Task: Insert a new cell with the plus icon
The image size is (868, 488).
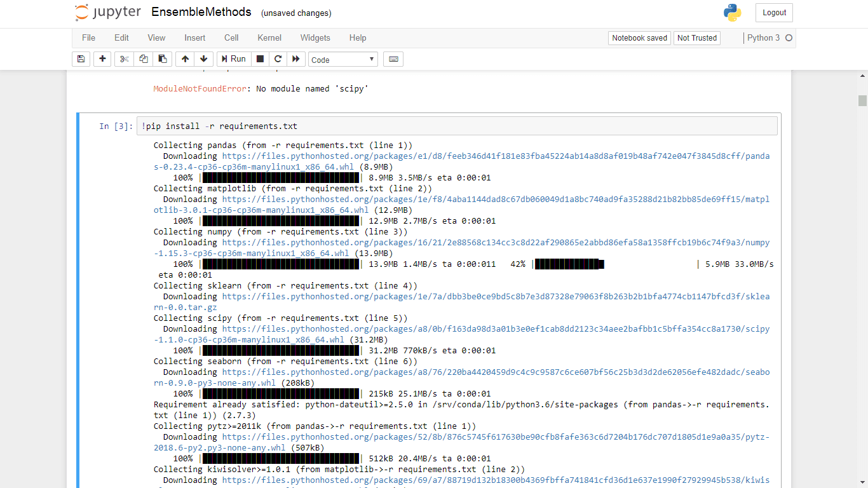Action: (x=102, y=58)
